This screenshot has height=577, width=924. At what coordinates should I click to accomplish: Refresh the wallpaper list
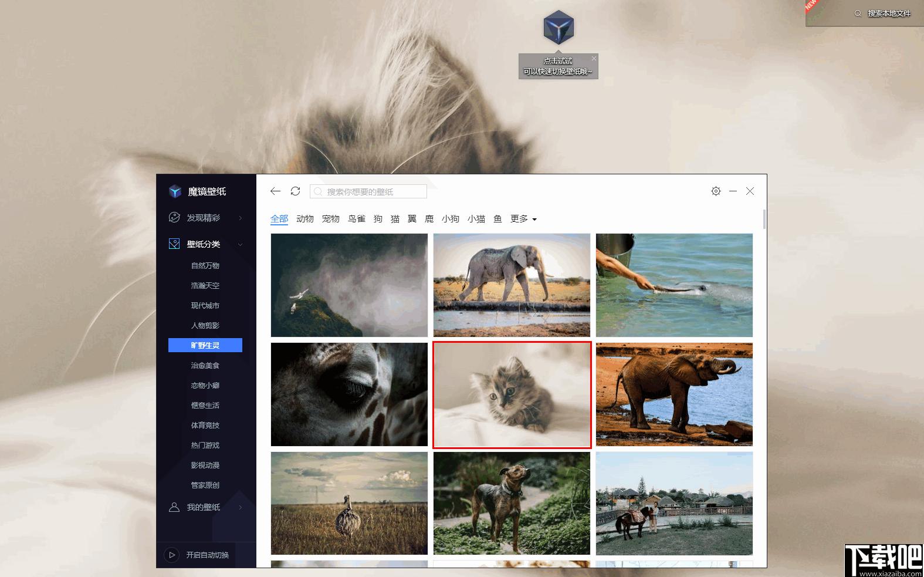pyautogui.click(x=295, y=191)
